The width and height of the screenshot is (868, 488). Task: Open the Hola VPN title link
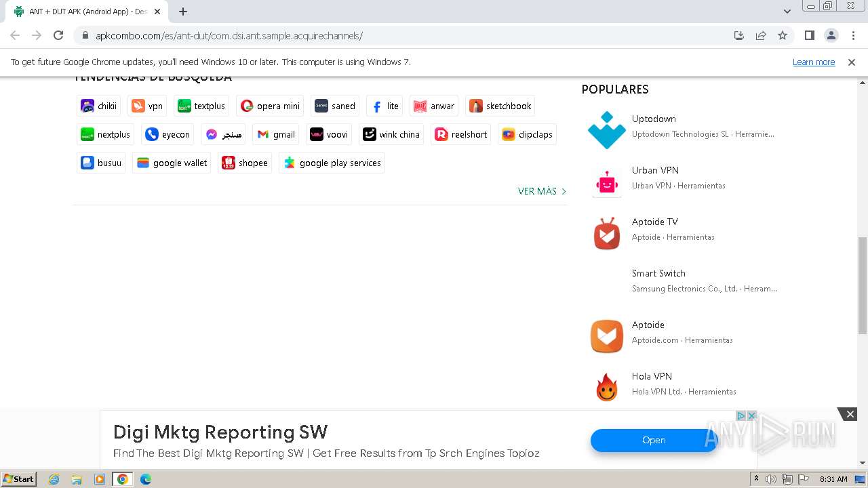coord(652,376)
